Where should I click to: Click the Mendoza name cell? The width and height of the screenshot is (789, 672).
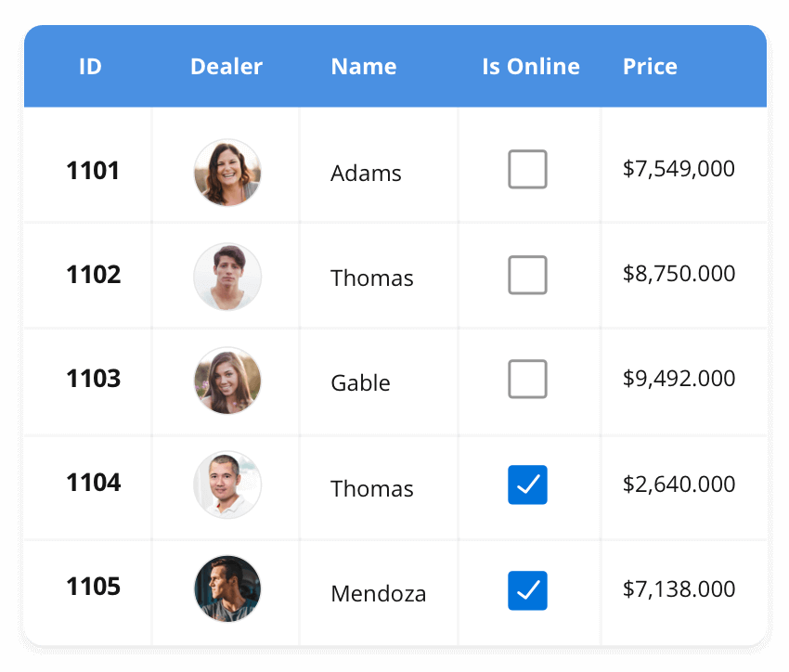pyautogui.click(x=379, y=594)
